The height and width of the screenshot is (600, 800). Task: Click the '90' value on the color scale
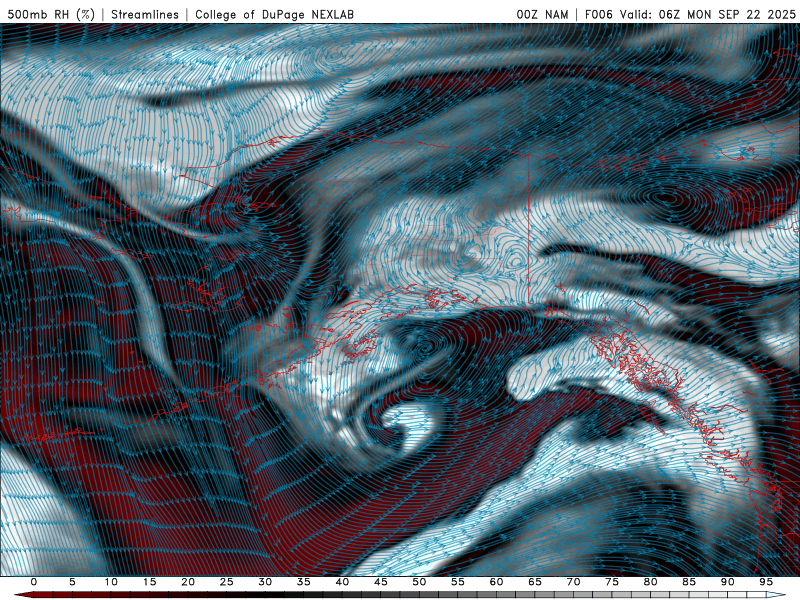point(728,582)
